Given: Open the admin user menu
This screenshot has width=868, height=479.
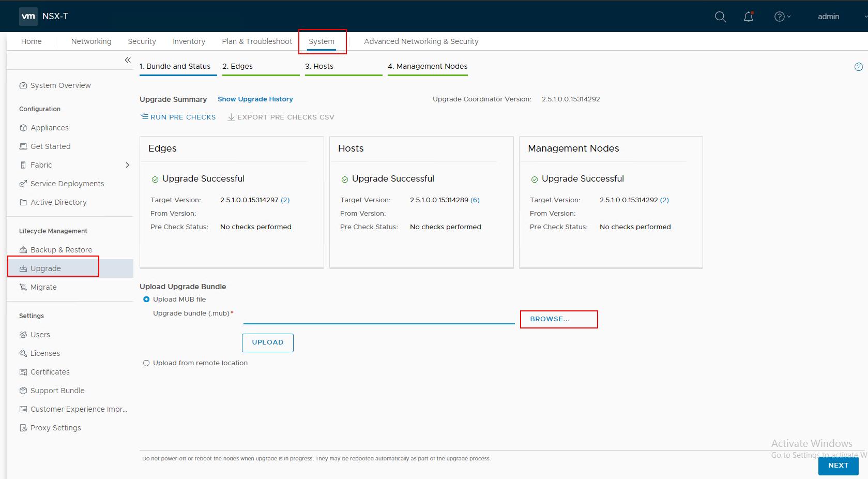Looking at the screenshot, I should pos(828,17).
